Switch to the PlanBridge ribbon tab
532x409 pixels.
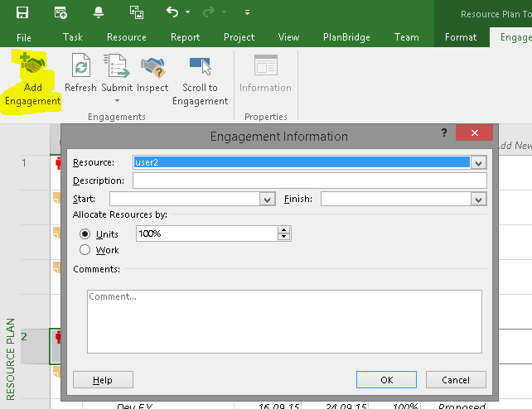click(x=346, y=37)
